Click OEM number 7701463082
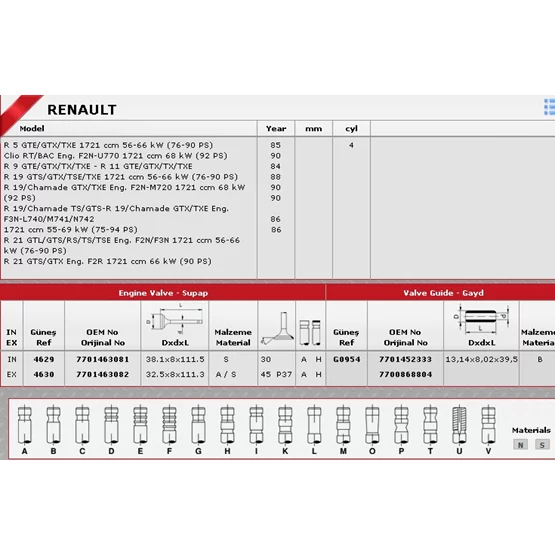The height and width of the screenshot is (555, 555). tap(103, 374)
